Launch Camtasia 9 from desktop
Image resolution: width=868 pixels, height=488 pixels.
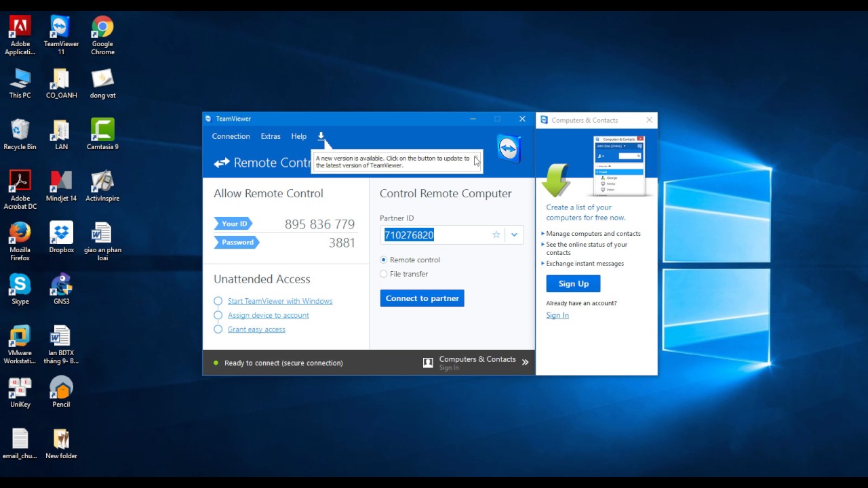pos(102,134)
